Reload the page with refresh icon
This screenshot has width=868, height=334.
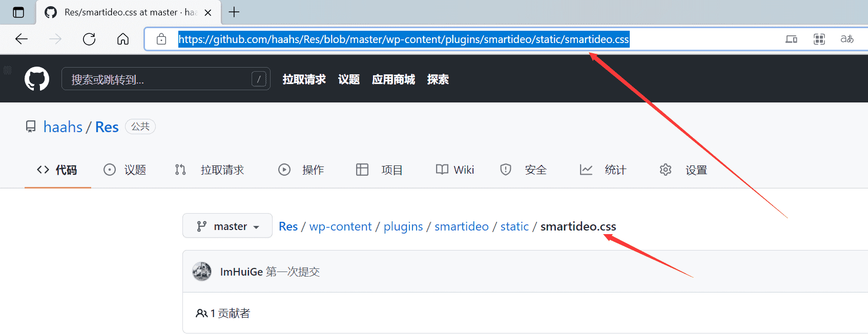[x=89, y=39]
